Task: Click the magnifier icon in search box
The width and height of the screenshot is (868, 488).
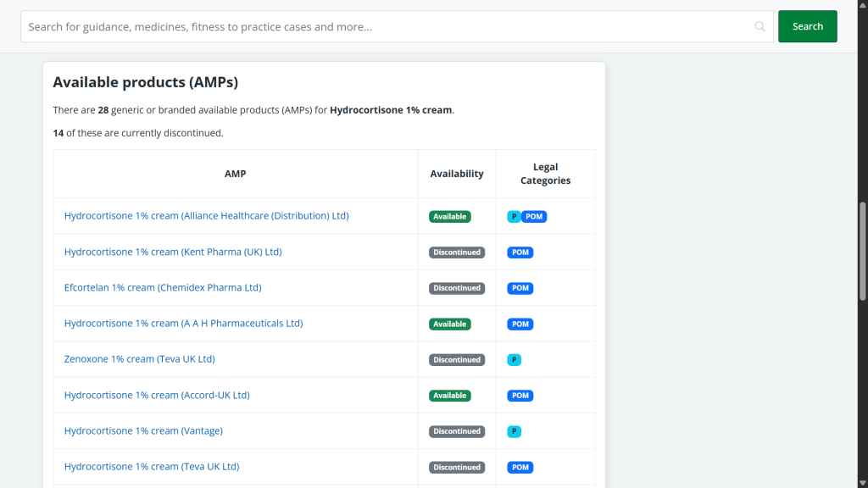Action: pyautogui.click(x=759, y=26)
